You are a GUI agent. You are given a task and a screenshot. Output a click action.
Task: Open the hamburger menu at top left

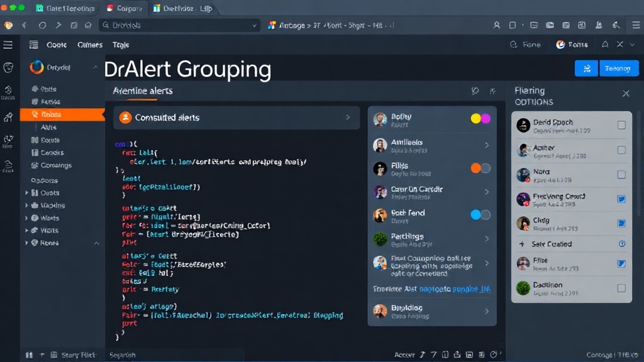pos(8,45)
